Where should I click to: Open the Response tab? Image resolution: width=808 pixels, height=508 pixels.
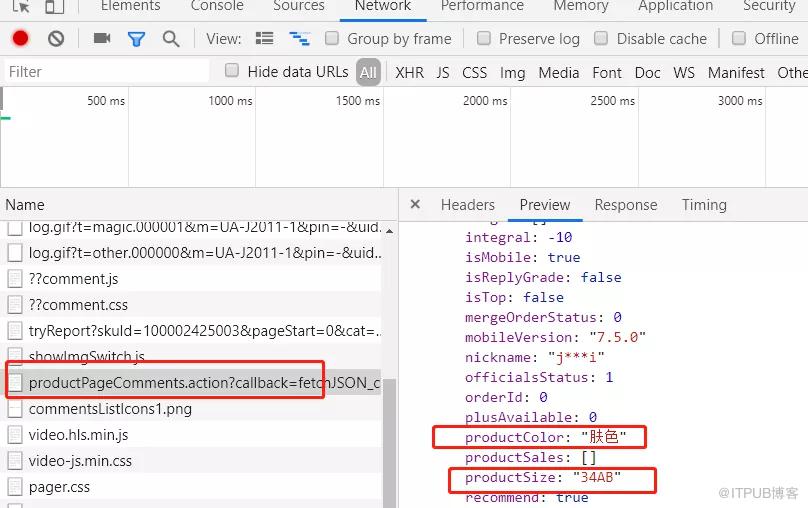[626, 205]
